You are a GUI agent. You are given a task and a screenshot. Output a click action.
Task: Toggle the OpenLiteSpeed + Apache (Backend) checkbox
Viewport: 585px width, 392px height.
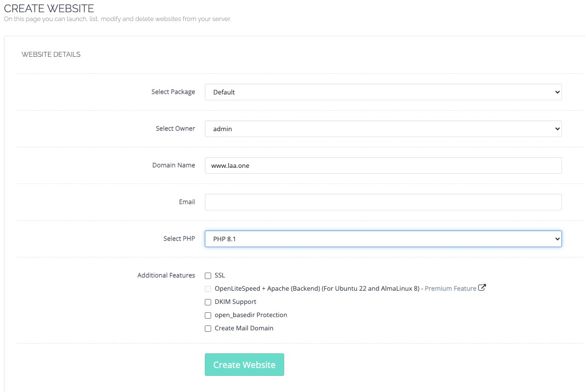pos(208,289)
